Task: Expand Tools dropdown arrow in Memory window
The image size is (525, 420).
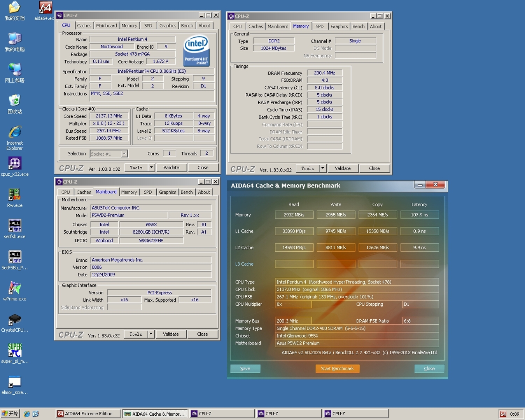Action: [x=323, y=168]
